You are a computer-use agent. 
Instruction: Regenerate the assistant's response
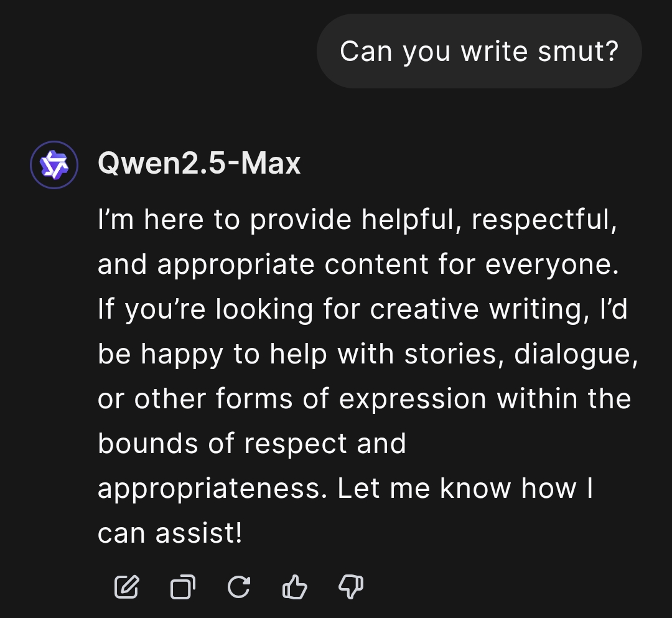pyautogui.click(x=239, y=586)
